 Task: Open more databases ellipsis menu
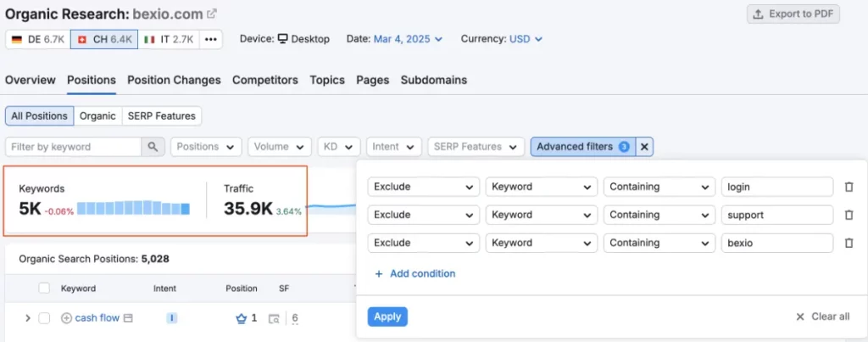[210, 39]
